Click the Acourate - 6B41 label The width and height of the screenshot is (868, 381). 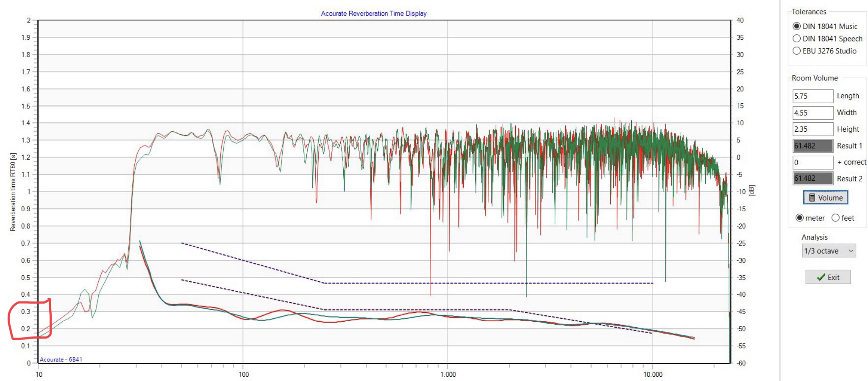click(61, 359)
